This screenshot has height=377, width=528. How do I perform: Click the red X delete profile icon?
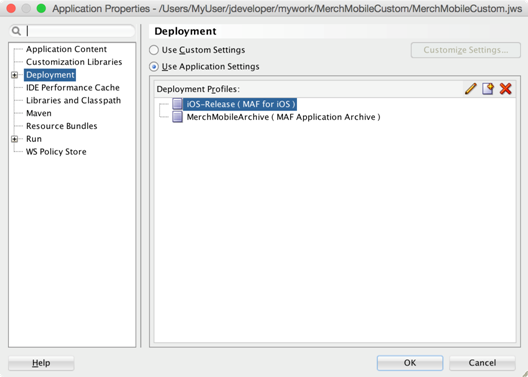pos(505,89)
